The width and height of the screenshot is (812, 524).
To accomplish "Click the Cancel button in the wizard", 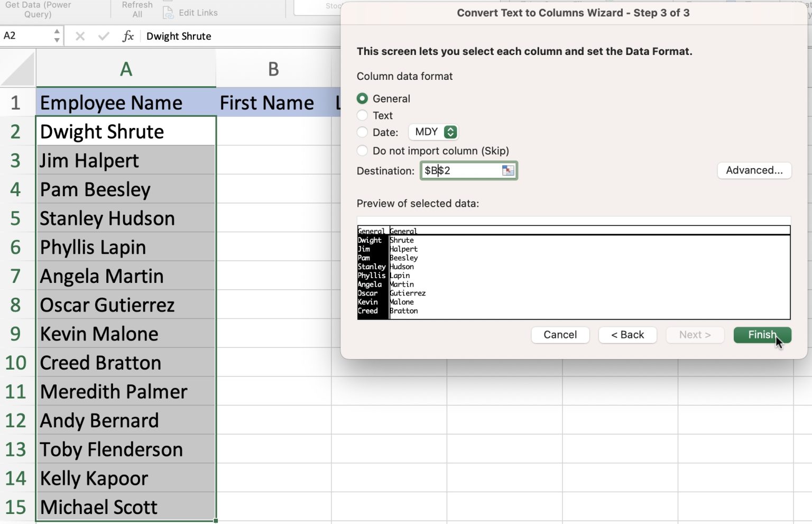I will 560,335.
